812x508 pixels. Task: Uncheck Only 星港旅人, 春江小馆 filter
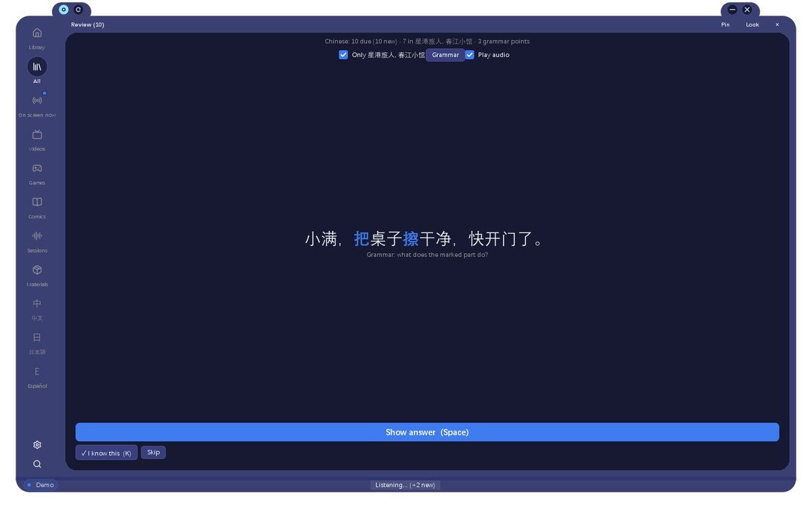coord(343,55)
